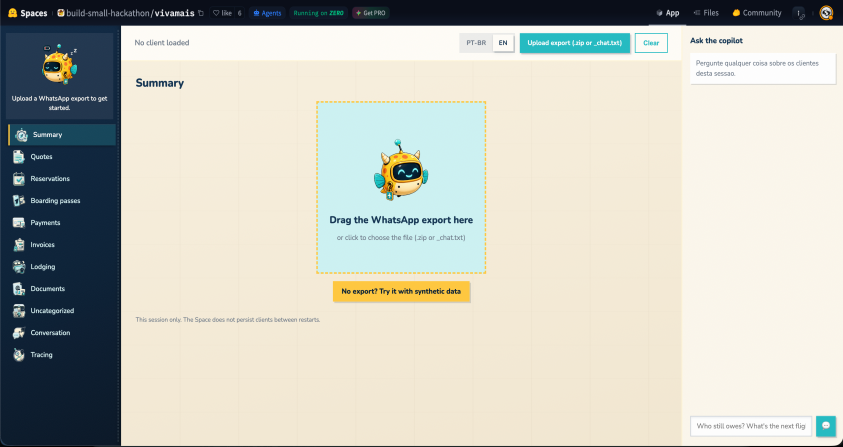Switch to the App tab
Viewport: 843px width, 447px height.
668,13
